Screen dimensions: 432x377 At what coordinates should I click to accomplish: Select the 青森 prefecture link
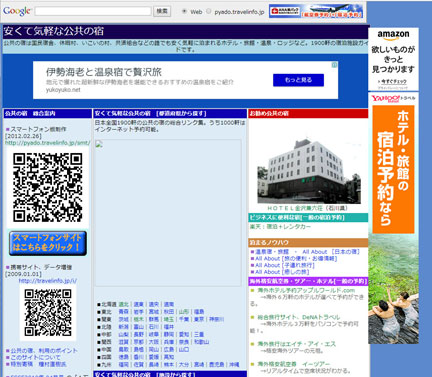click(123, 312)
